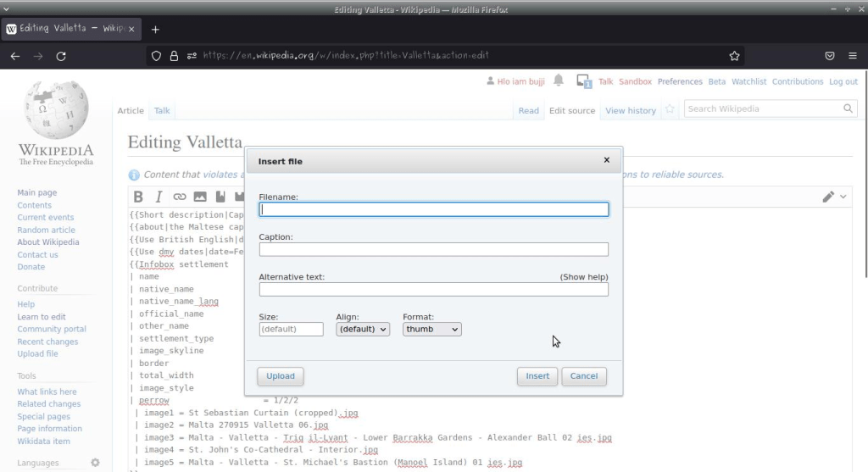Open the Align dropdown
Image resolution: width=868 pixels, height=472 pixels.
tap(363, 329)
